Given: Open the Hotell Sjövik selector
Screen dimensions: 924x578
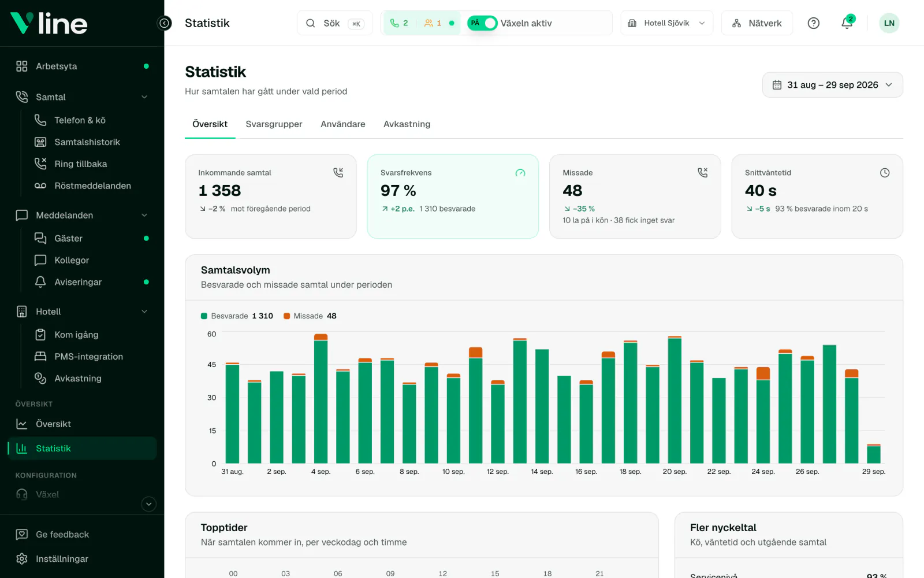Looking at the screenshot, I should coord(666,23).
